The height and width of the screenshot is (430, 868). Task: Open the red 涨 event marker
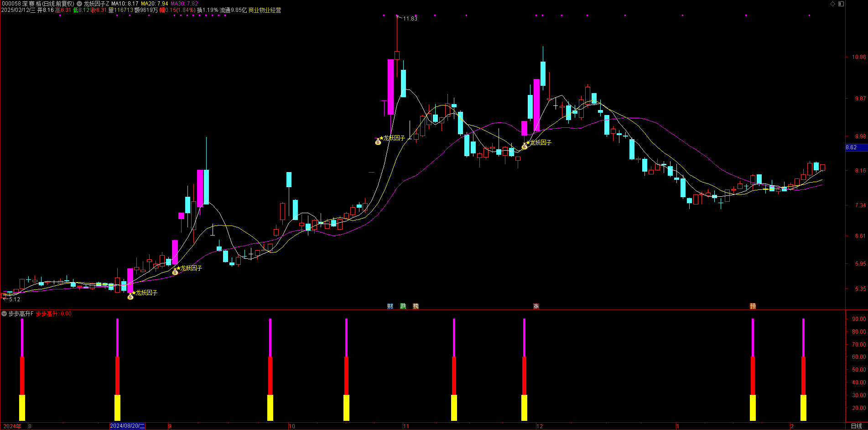click(536, 306)
